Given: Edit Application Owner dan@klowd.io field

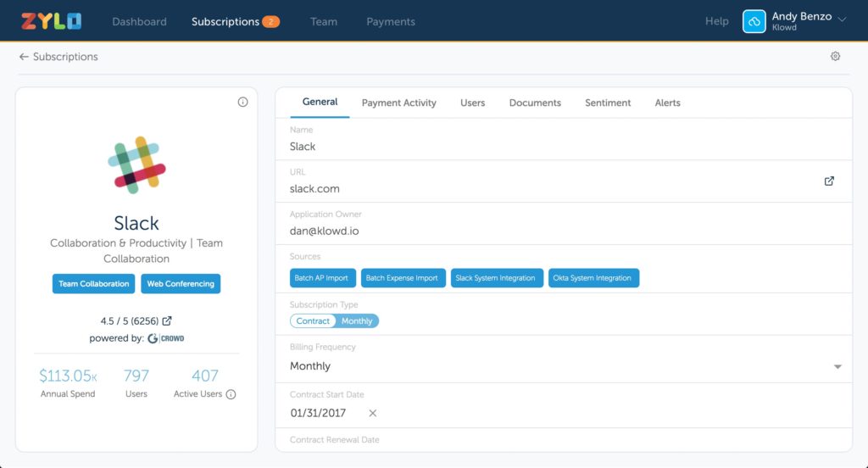Looking at the screenshot, I should click(x=564, y=224).
